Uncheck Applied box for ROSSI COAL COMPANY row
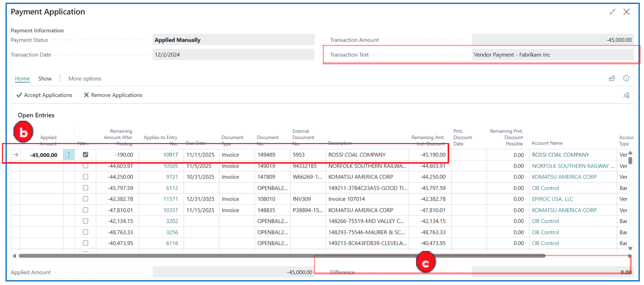The width and height of the screenshot is (644, 285). 85,155
